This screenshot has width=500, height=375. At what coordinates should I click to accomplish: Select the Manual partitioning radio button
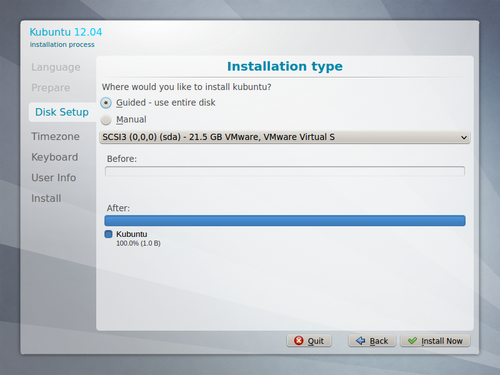click(106, 120)
